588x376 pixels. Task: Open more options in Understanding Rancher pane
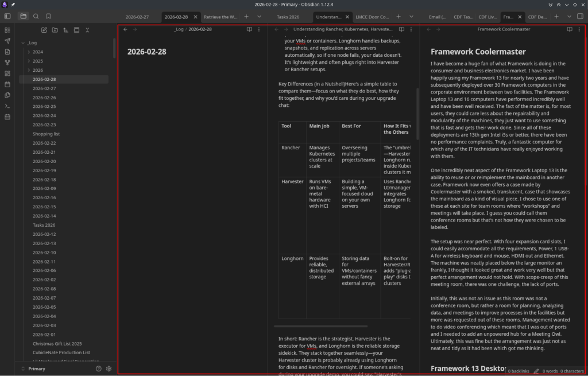[411, 29]
